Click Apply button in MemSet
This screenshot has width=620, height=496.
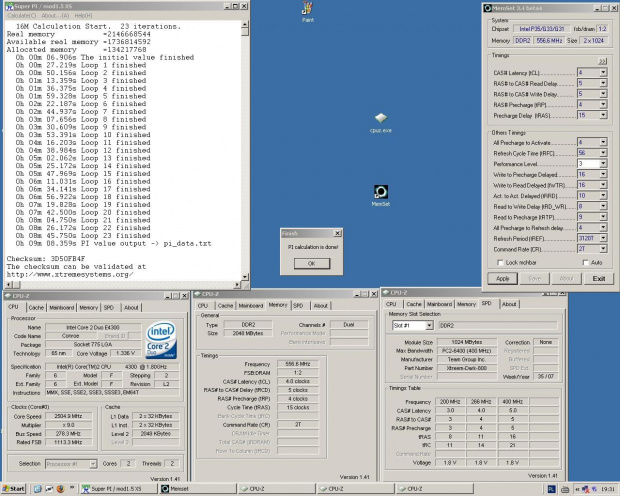tap(502, 278)
